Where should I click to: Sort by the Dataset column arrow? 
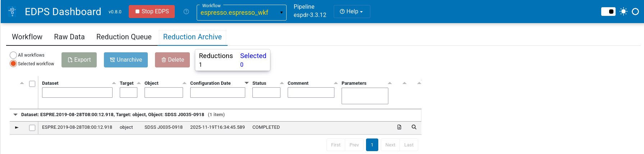pos(114,83)
